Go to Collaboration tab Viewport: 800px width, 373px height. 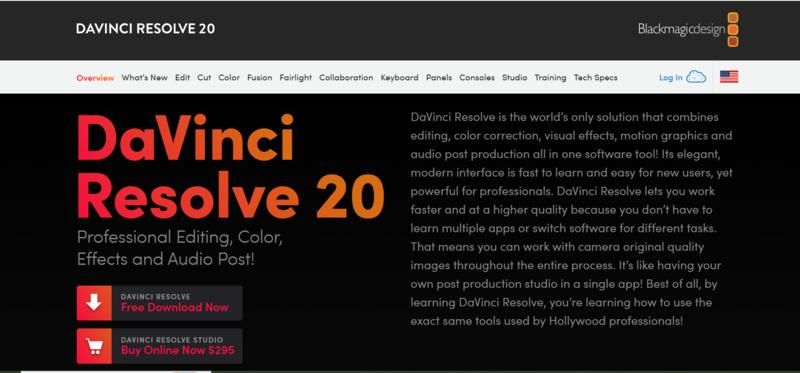[346, 78]
